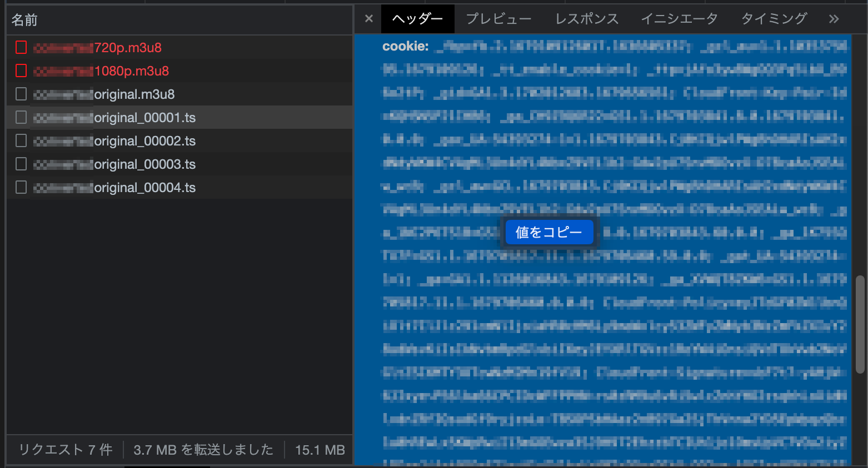Click the cookie header label

tap(405, 47)
